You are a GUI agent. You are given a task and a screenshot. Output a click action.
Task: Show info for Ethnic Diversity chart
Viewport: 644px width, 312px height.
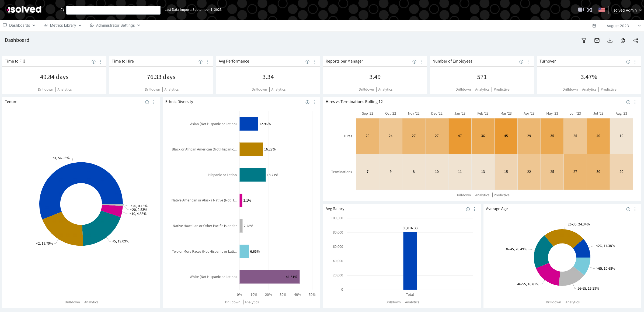(307, 102)
